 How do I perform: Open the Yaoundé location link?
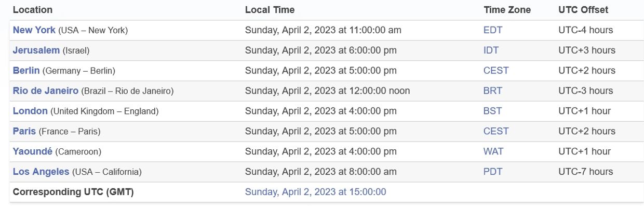pos(33,151)
